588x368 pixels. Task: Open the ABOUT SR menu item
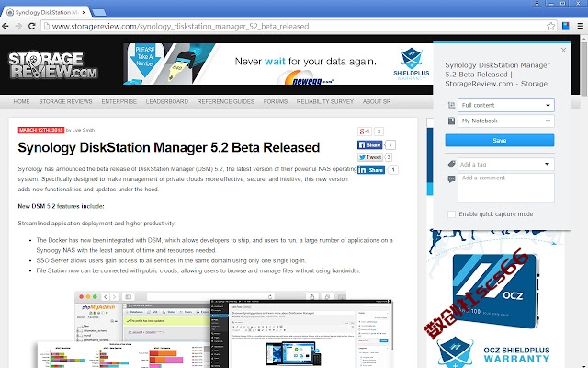(377, 101)
